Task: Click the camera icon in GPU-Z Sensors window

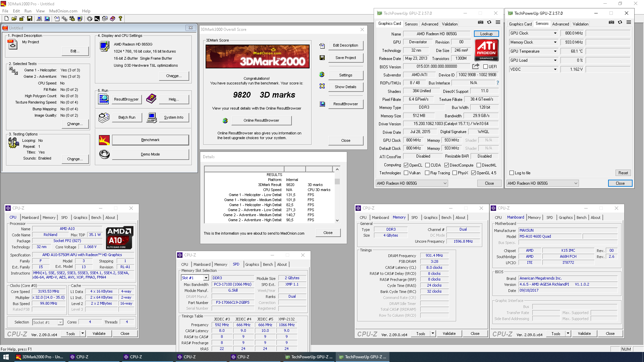Action: pyautogui.click(x=611, y=22)
